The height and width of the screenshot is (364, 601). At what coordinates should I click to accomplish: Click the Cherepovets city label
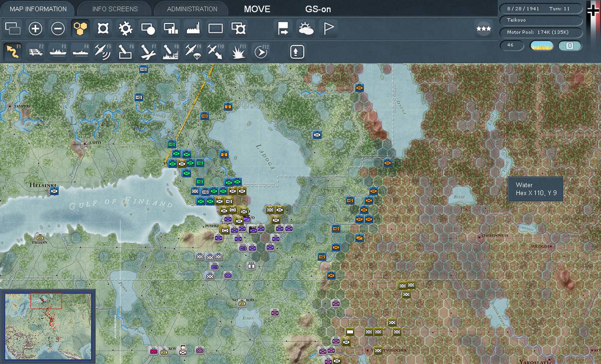[x=495, y=235]
